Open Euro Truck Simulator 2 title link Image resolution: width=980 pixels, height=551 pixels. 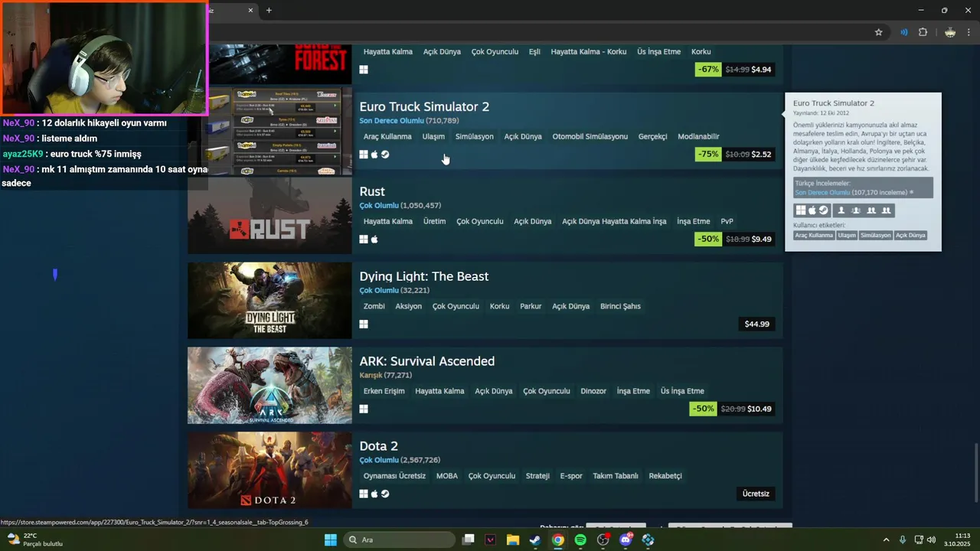(424, 106)
